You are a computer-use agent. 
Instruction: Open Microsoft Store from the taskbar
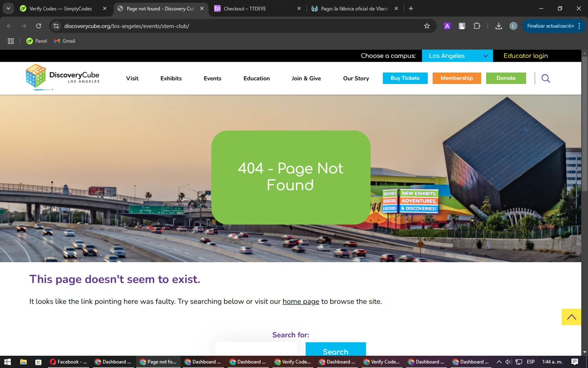pos(38,362)
